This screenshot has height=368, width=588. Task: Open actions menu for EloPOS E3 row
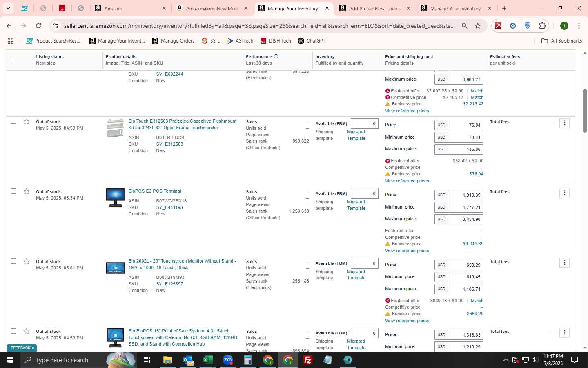564,193
